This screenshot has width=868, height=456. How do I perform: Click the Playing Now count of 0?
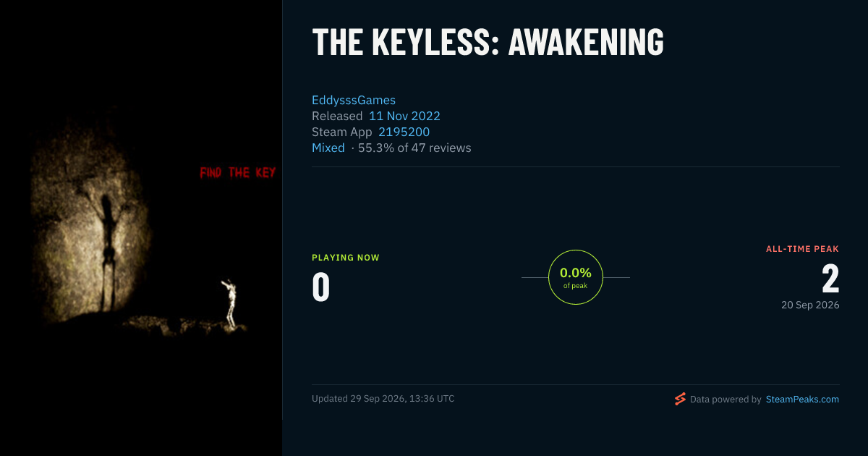tap(321, 287)
